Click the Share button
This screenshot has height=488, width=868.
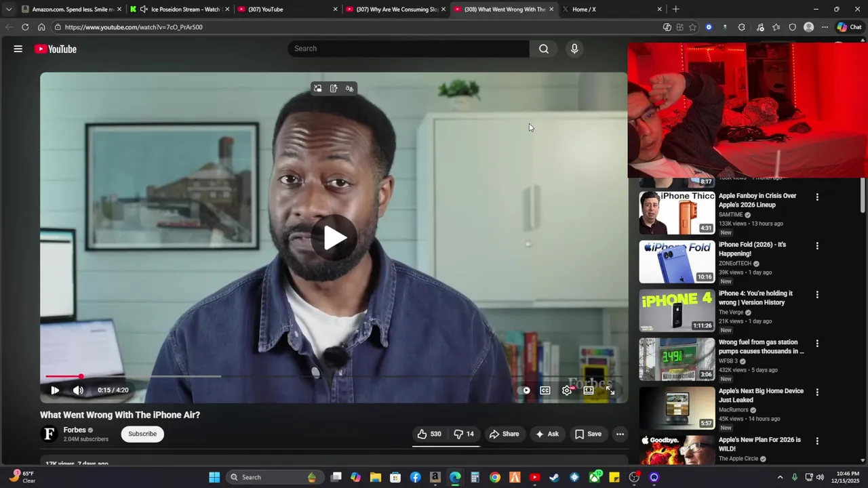(504, 434)
